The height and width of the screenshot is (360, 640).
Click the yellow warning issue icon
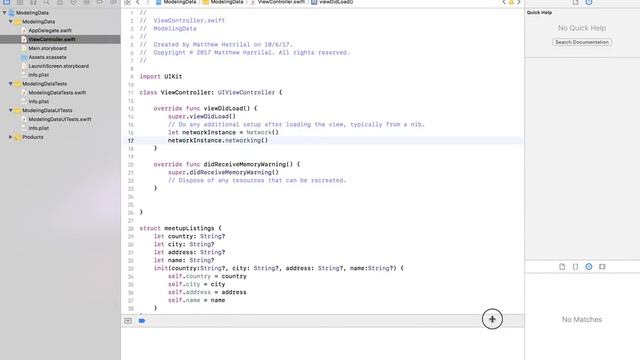511,2
